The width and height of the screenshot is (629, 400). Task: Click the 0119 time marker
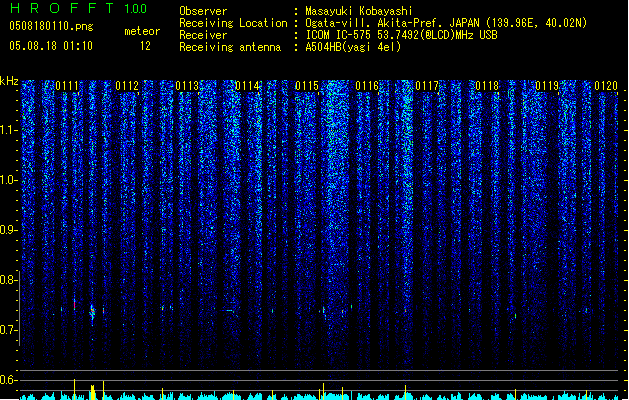547,86
